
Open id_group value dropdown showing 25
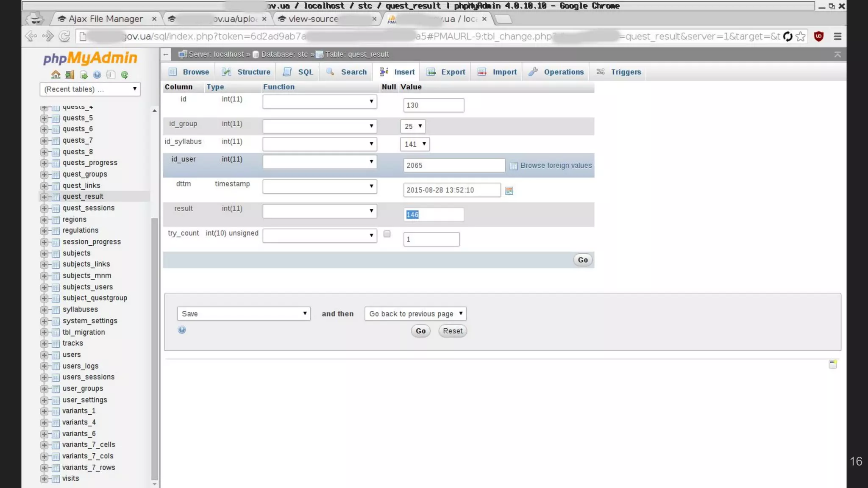point(413,126)
